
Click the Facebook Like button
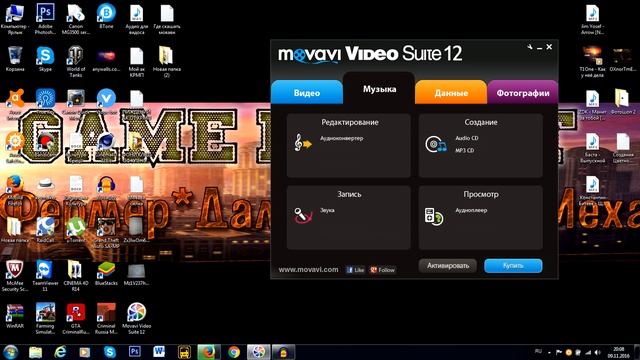coord(355,270)
